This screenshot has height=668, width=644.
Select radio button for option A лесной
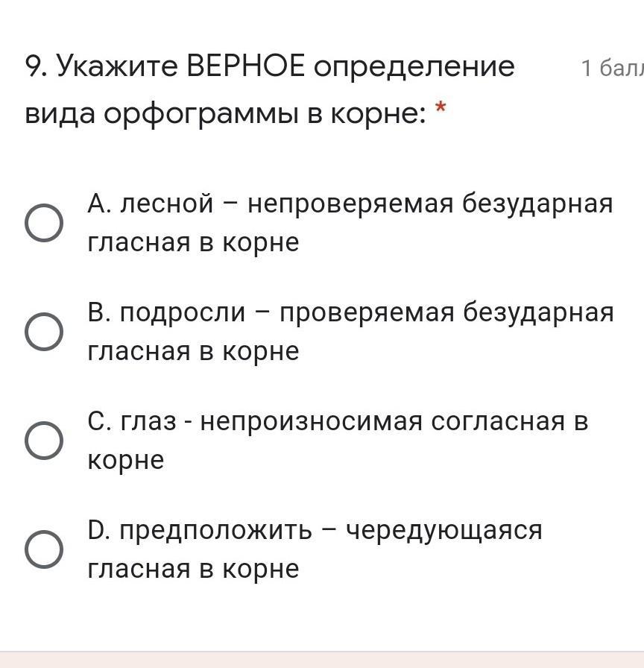click(x=44, y=223)
